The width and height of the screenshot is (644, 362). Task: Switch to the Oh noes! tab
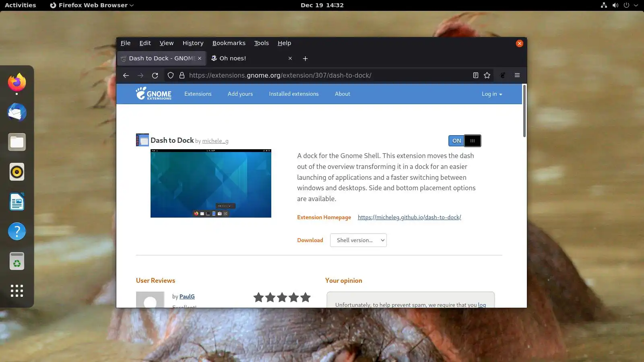pyautogui.click(x=252, y=58)
